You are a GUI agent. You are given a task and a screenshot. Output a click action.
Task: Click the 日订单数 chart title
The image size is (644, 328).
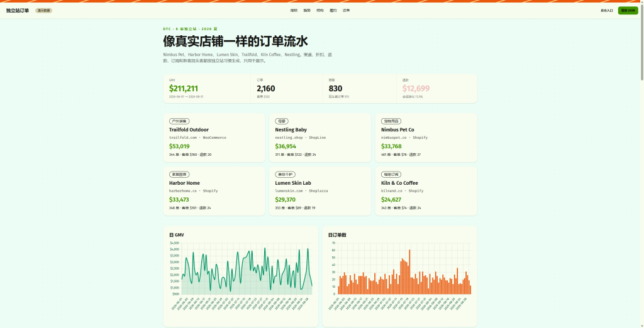[337, 235]
